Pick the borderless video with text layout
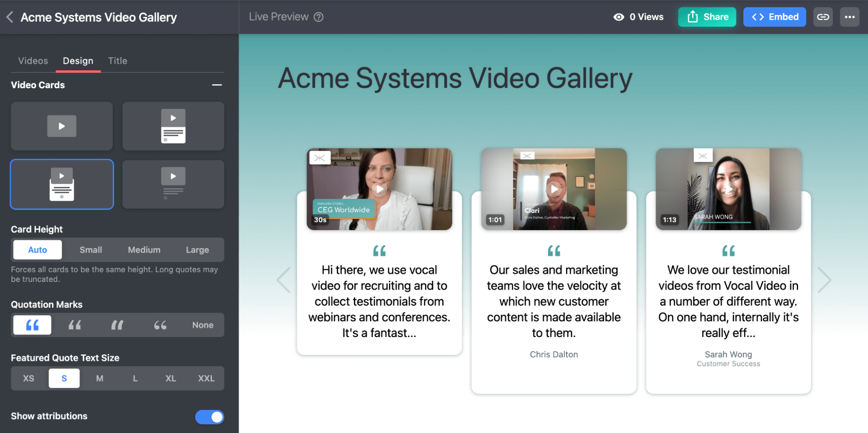The height and width of the screenshot is (433, 868). [173, 185]
